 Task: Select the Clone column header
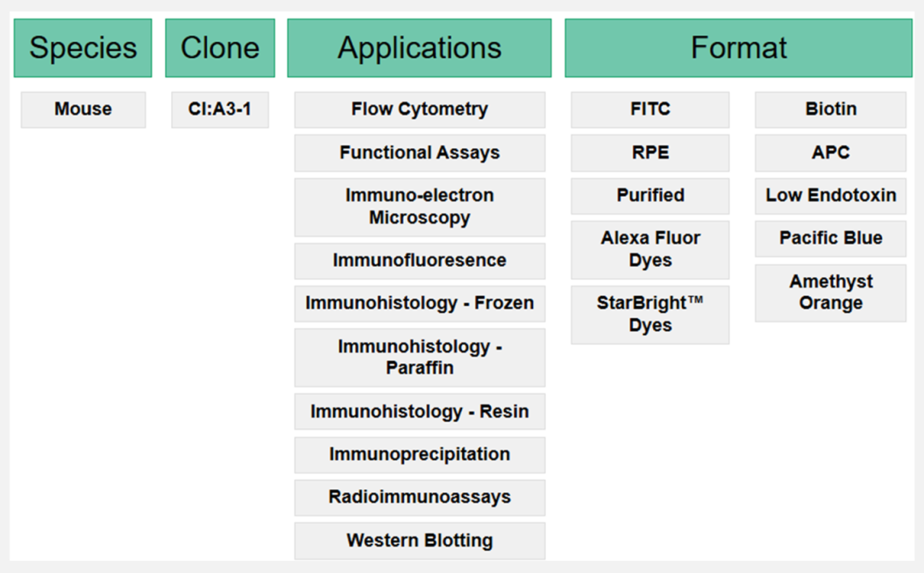[x=220, y=48]
